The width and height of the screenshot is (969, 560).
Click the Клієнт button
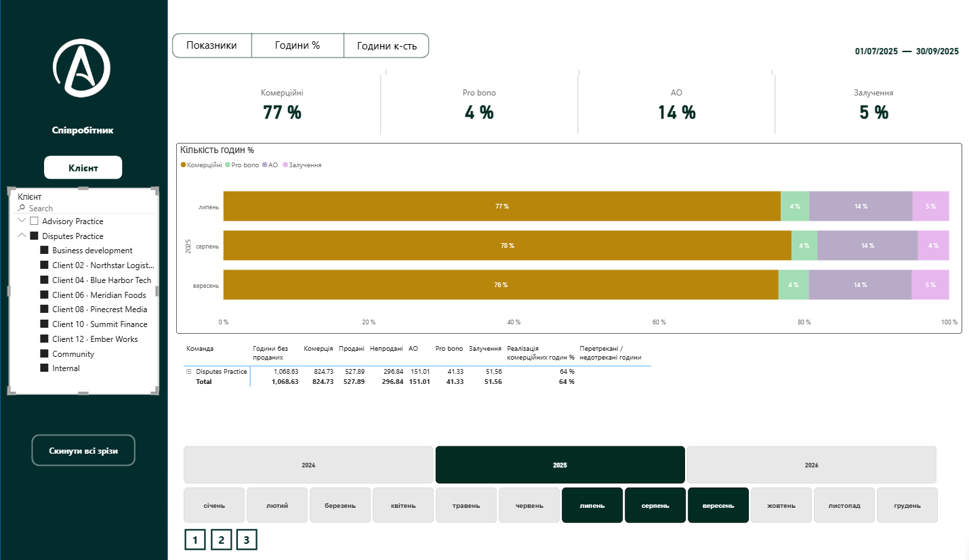coord(83,168)
